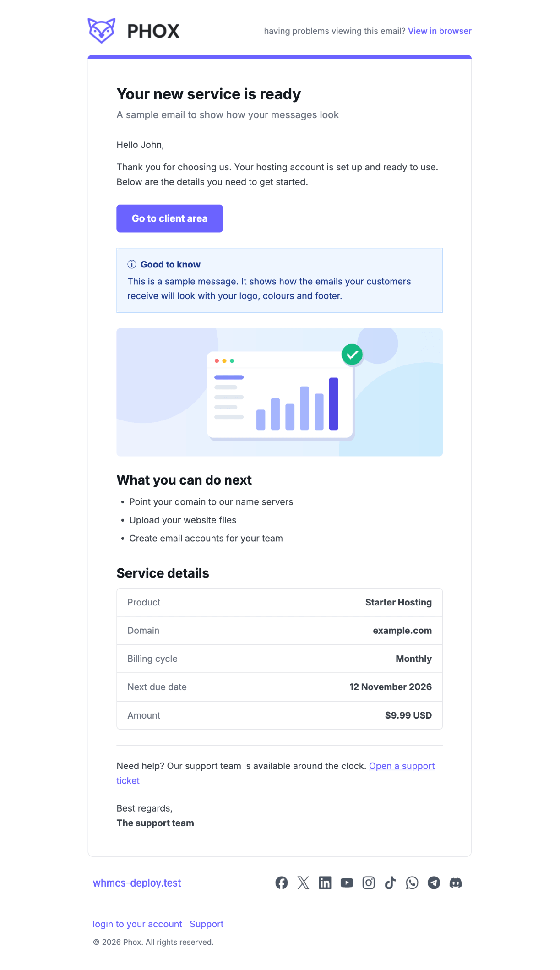Visit the whmcs-deploy.test footer link
This screenshot has width=560, height=970.
point(137,883)
